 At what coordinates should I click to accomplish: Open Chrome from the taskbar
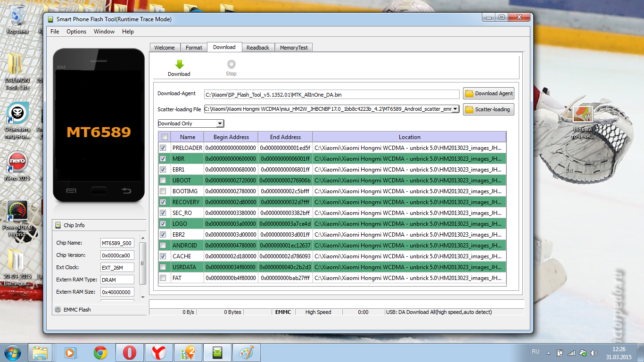[x=100, y=353]
